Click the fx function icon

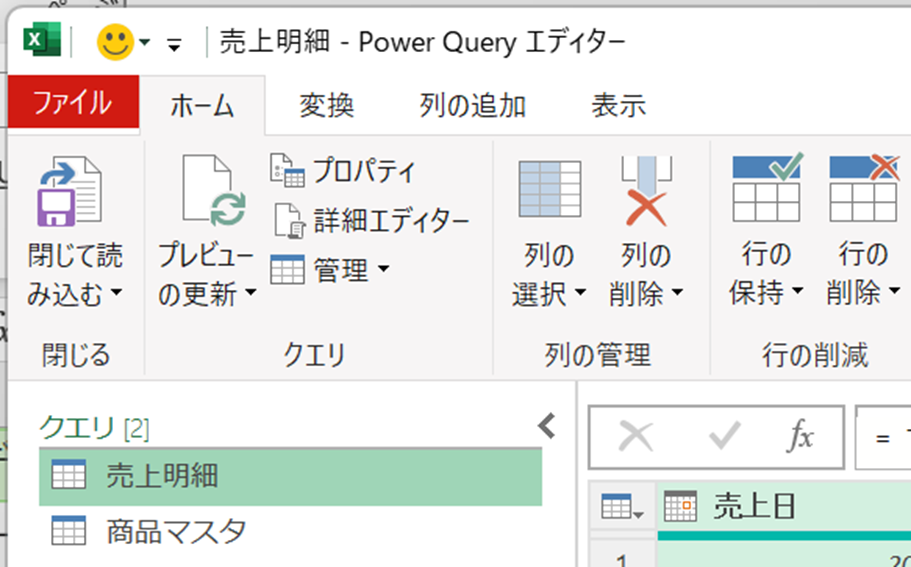[800, 436]
